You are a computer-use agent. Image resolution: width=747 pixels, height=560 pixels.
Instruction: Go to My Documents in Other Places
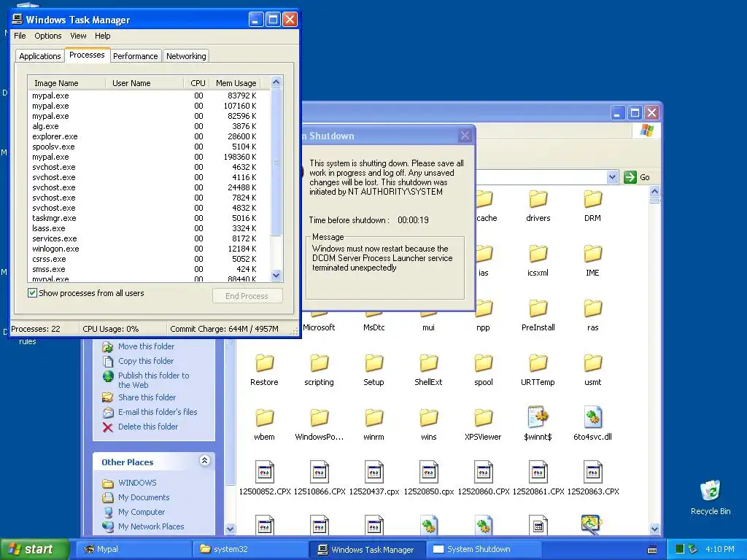pyautogui.click(x=144, y=497)
